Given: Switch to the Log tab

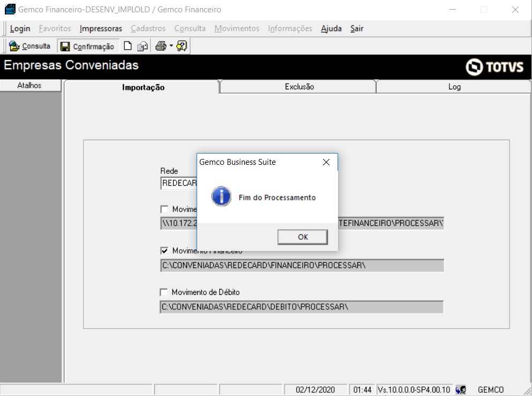Looking at the screenshot, I should (x=454, y=87).
